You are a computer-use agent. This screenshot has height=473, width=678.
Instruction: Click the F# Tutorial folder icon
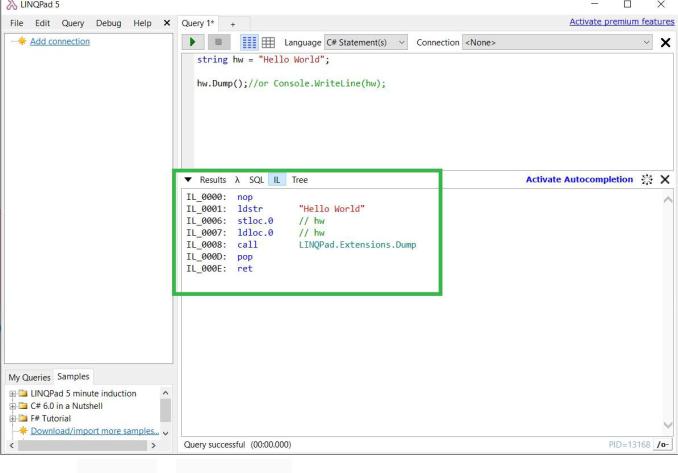tap(23, 419)
